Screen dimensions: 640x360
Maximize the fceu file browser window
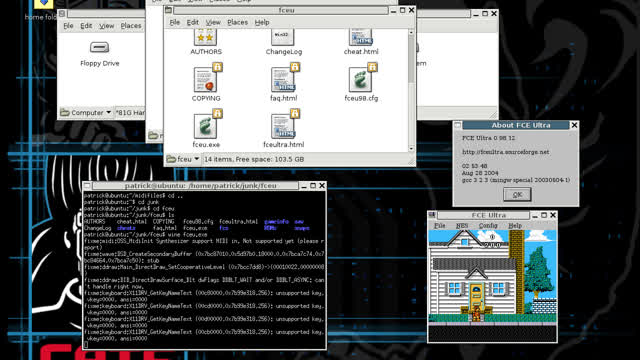pos(402,10)
